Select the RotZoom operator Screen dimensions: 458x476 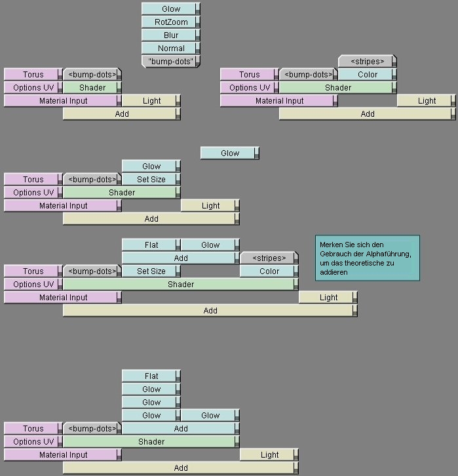pyautogui.click(x=171, y=22)
